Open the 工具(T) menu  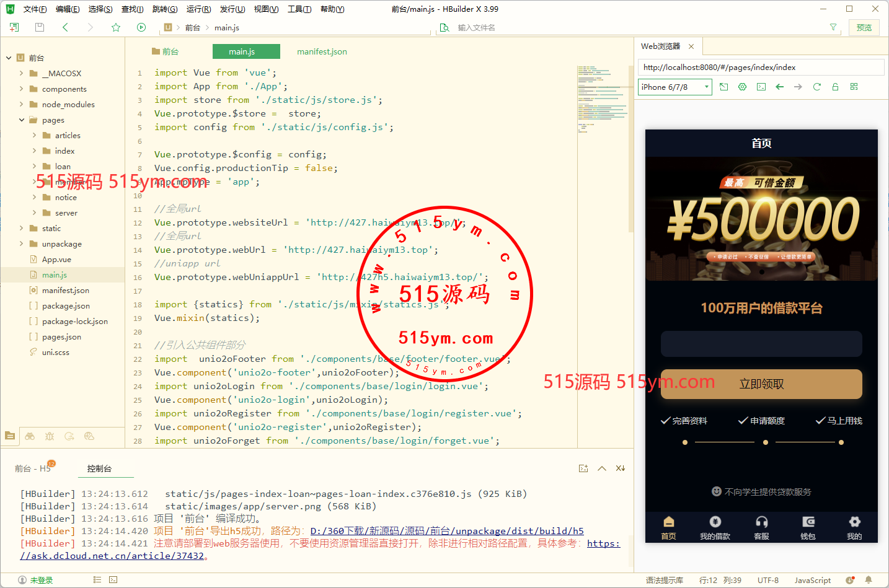pos(299,9)
